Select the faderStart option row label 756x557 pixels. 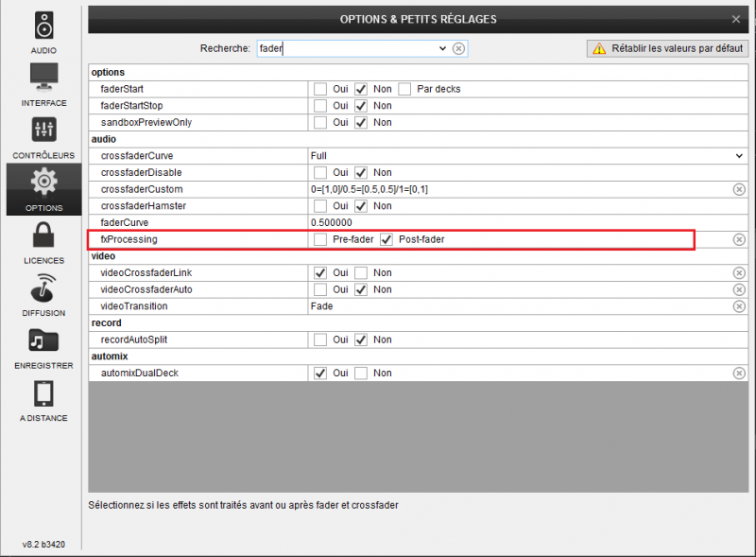click(x=122, y=89)
